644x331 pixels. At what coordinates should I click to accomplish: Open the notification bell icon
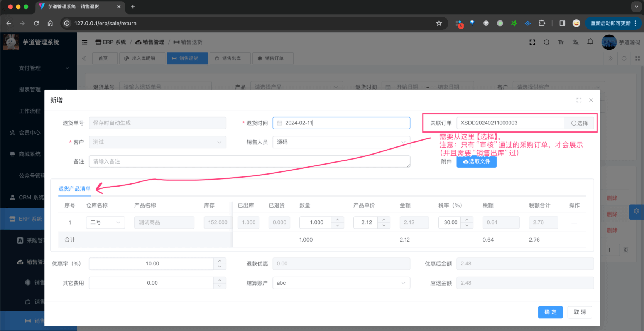pyautogui.click(x=590, y=42)
